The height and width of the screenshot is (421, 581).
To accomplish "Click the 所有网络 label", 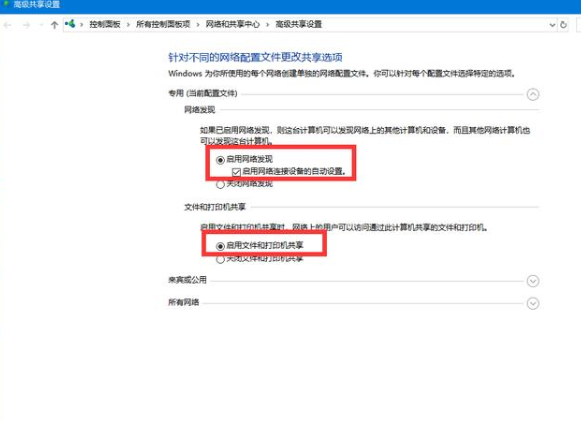I will [x=184, y=302].
